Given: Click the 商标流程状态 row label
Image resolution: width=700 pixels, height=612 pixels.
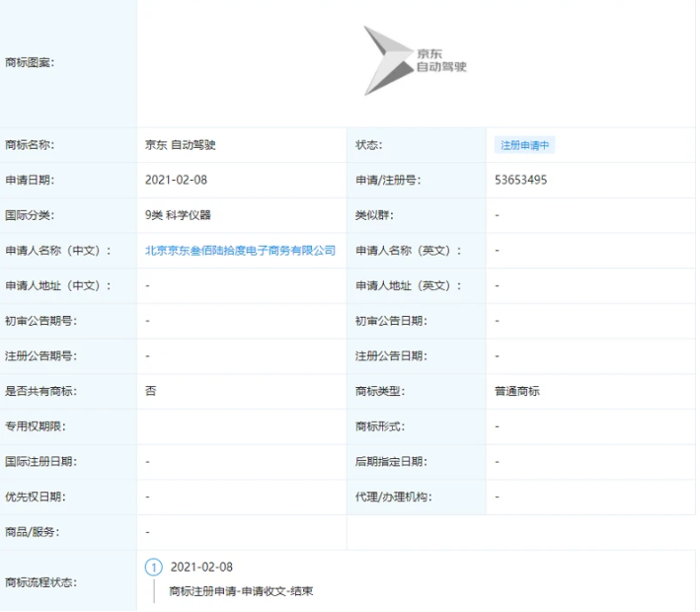Looking at the screenshot, I should point(40,581).
